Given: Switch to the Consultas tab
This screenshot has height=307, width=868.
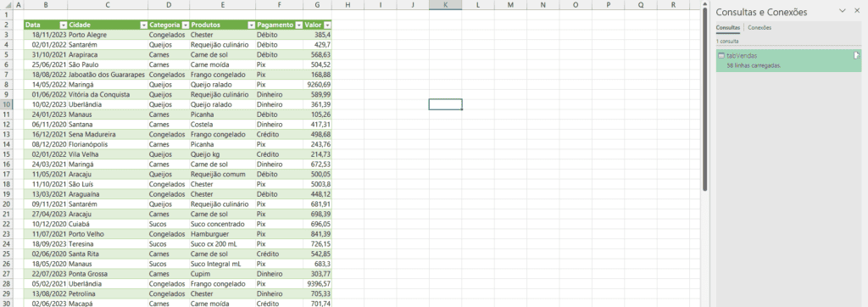Looking at the screenshot, I should 727,28.
